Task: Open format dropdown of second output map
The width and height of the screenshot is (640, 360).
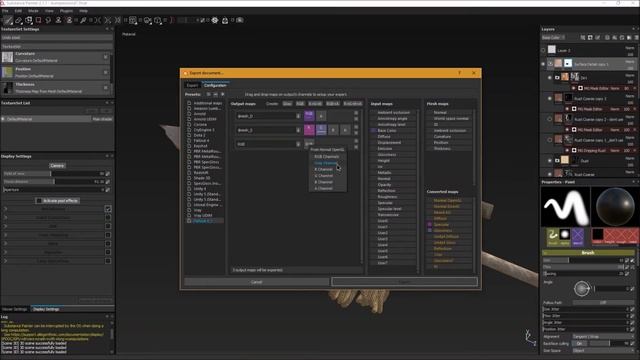Action: coord(298,130)
